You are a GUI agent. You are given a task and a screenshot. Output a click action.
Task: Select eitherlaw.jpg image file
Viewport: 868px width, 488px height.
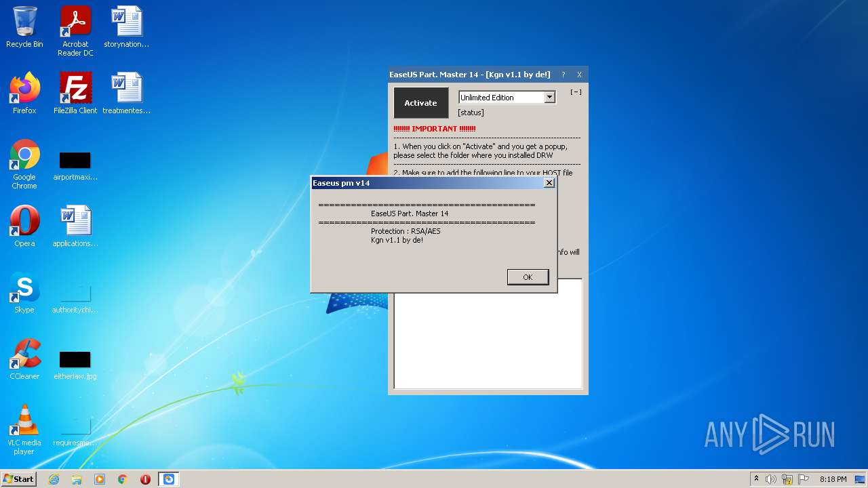(x=75, y=365)
